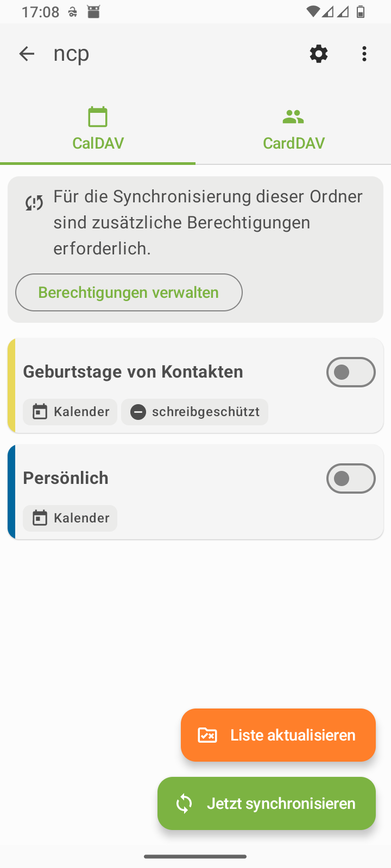Click the CardDAV contacts icon
This screenshot has height=868, width=391.
(293, 117)
